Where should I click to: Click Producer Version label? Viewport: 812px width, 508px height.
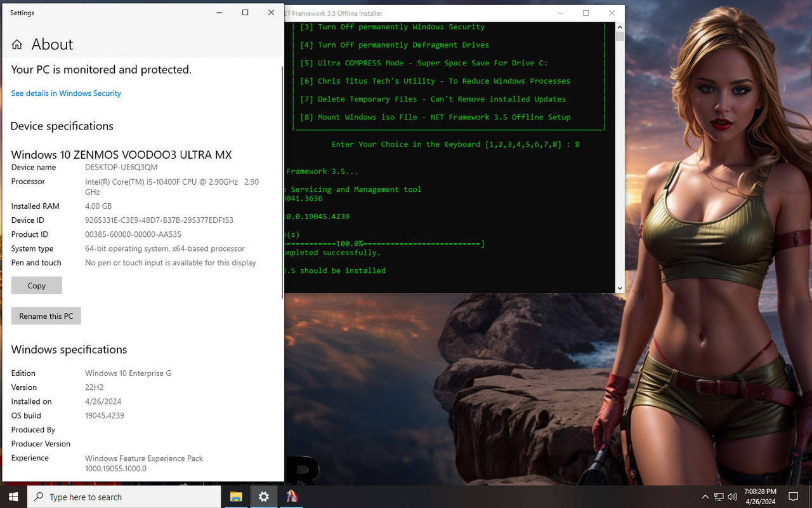pos(41,444)
